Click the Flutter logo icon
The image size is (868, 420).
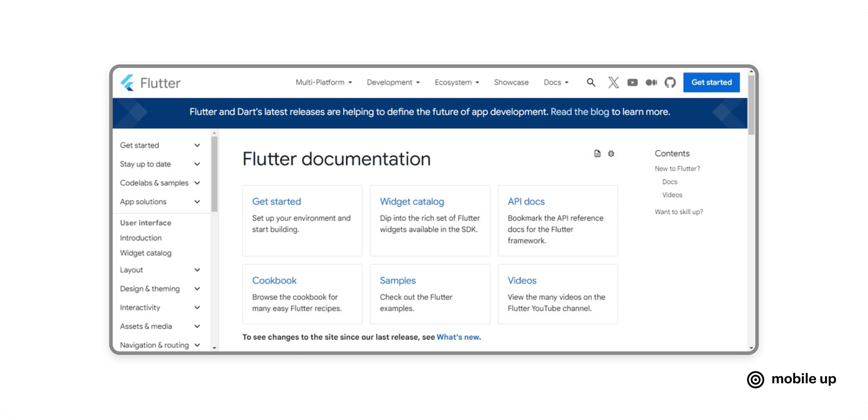pyautogui.click(x=127, y=83)
